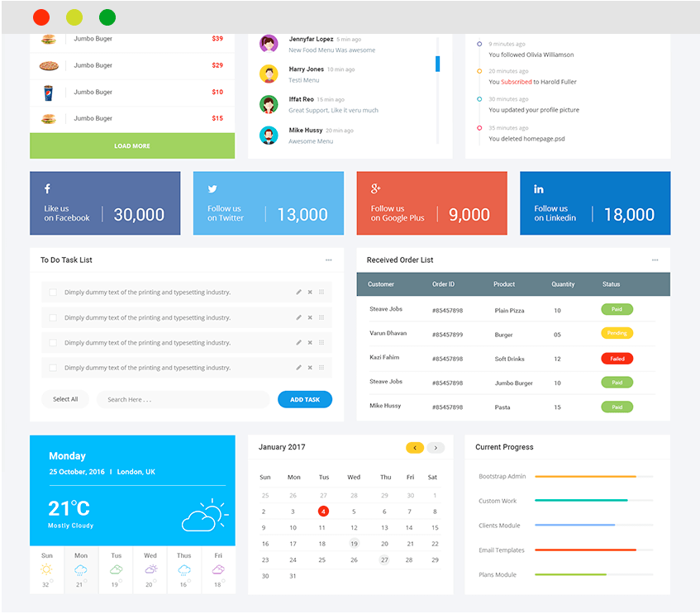The width and height of the screenshot is (700, 614).
Task: Click the Facebook icon on blue card
Action: coord(47,189)
